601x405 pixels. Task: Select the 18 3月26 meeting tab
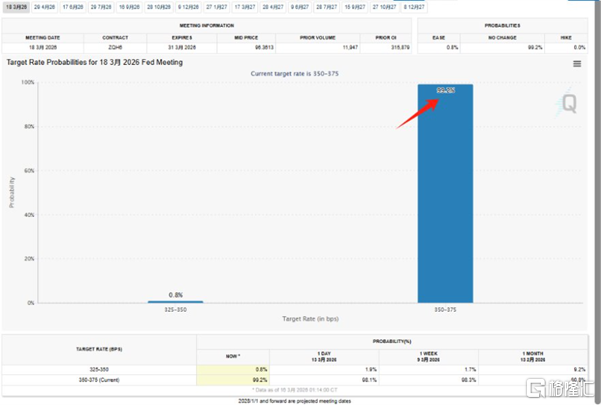(x=16, y=7)
